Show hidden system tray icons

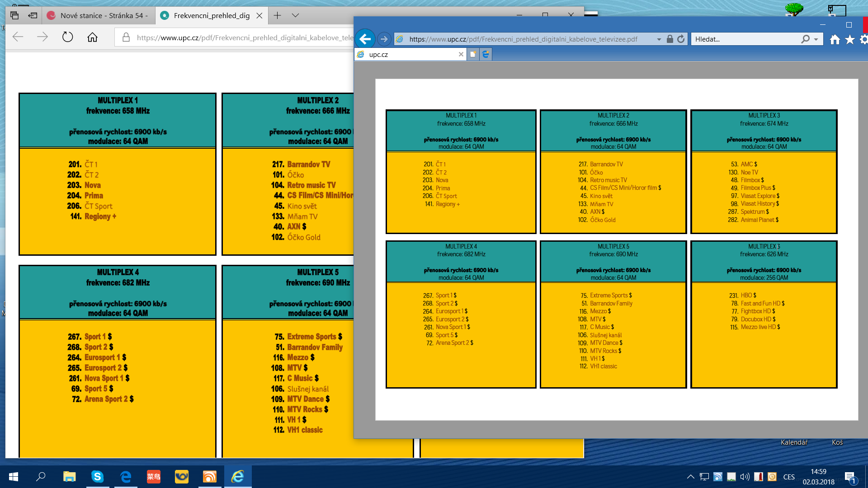(x=690, y=476)
